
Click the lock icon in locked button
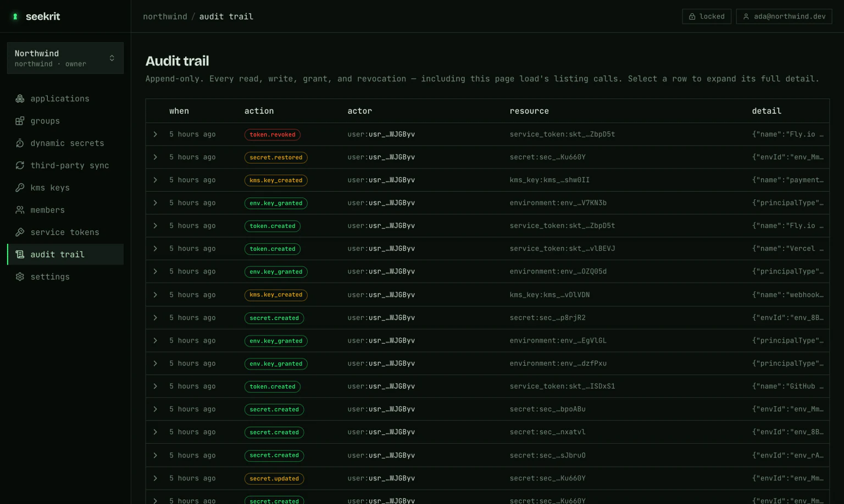(x=692, y=16)
